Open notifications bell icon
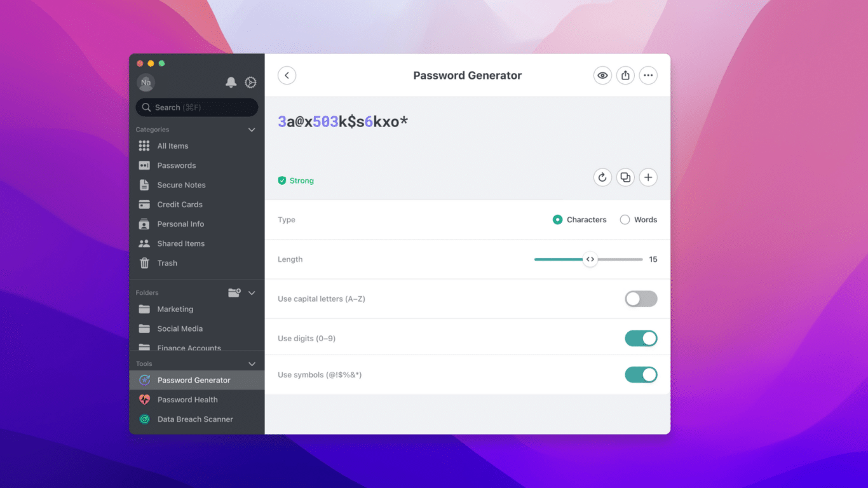868x488 pixels. click(231, 83)
